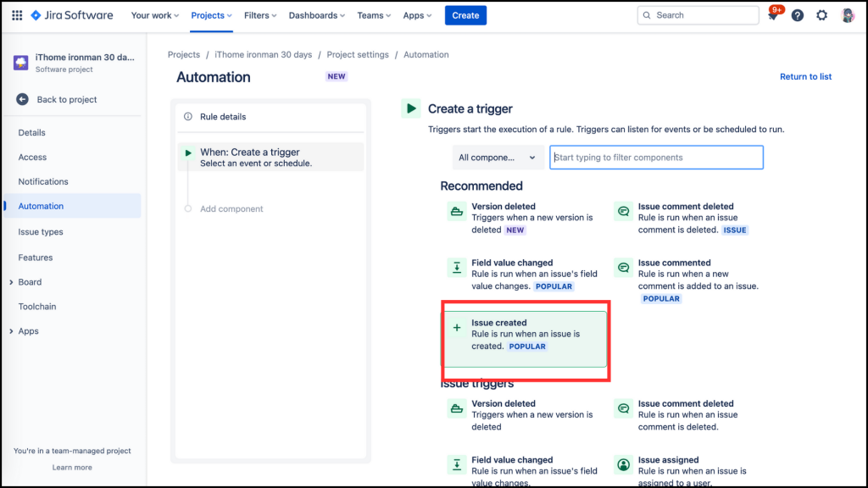Screen dimensions: 868x488
Task: Click the search magnifier icon
Action: point(647,15)
